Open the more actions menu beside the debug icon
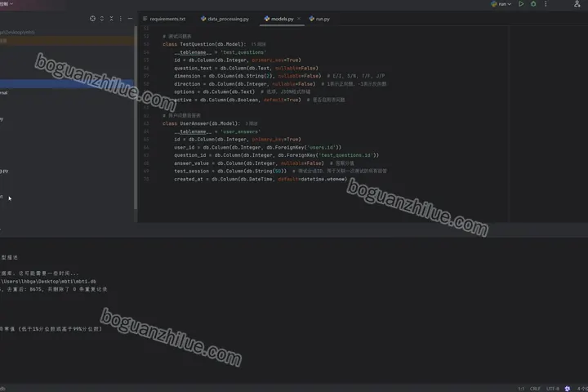 [546, 4]
